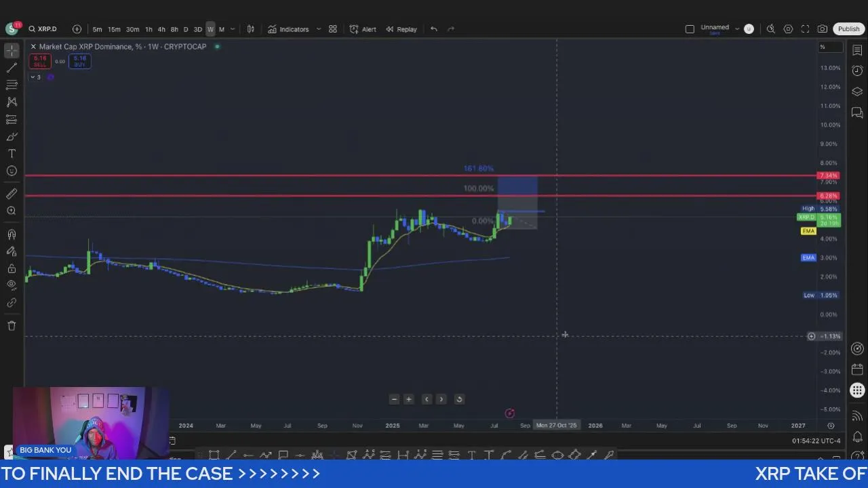Image resolution: width=868 pixels, height=488 pixels.
Task: Open the patterns tool group
Action: click(12, 102)
